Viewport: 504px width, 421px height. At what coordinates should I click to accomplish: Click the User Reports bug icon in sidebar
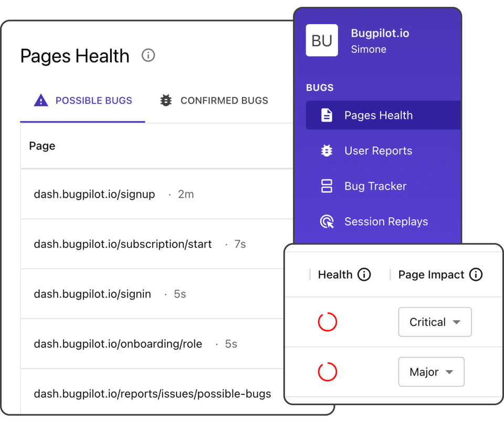coord(327,151)
